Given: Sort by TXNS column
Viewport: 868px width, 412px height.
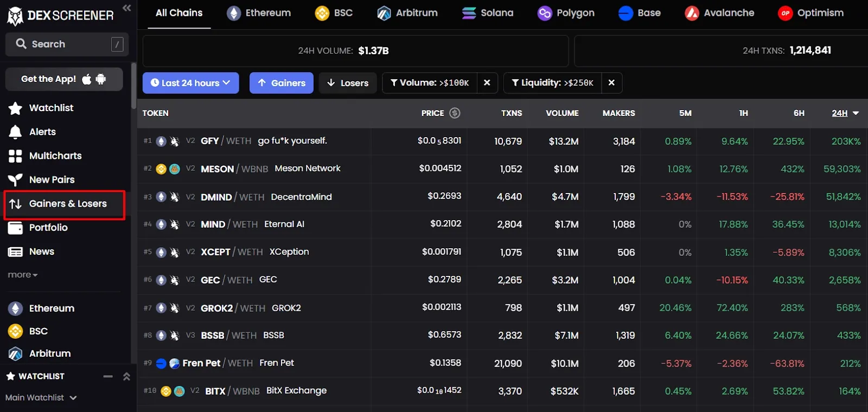Looking at the screenshot, I should (512, 113).
